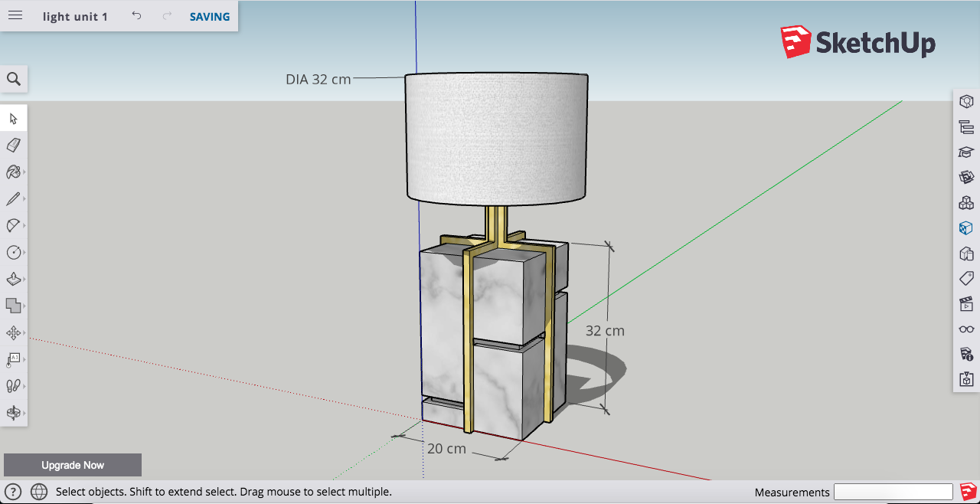
Task: Select the Paint bucket tool
Action: [x=14, y=172]
